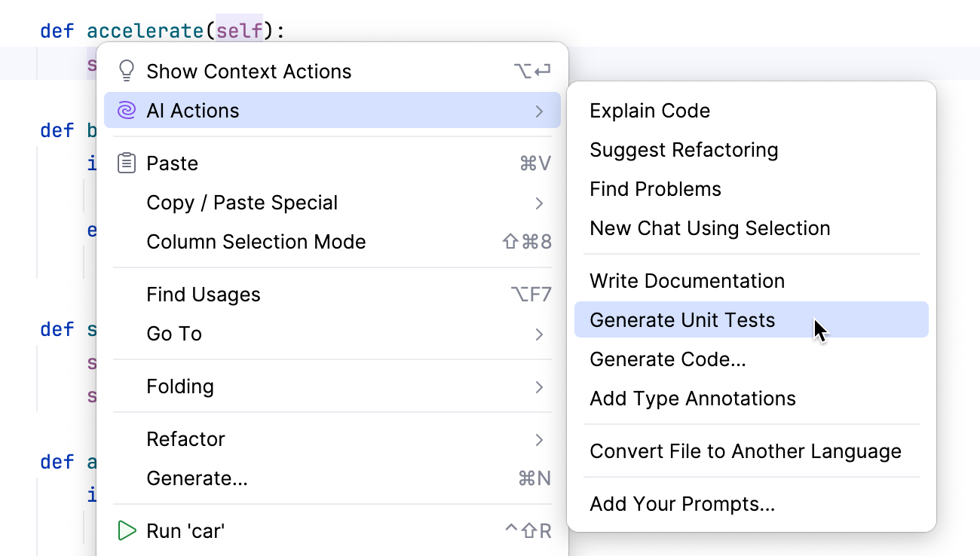Screen dimensions: 980x556
Task: Open the AI Actions submenu arrow
Action: (540, 110)
